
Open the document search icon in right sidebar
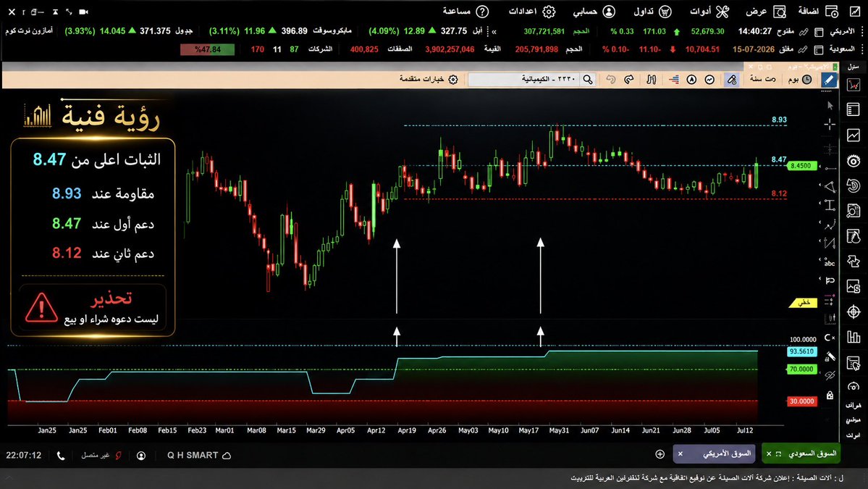(x=854, y=210)
